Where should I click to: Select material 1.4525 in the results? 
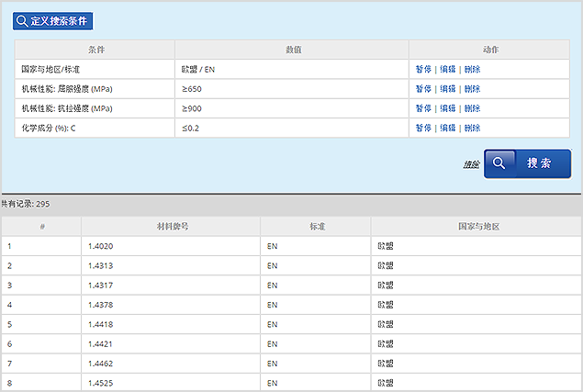[x=100, y=381]
